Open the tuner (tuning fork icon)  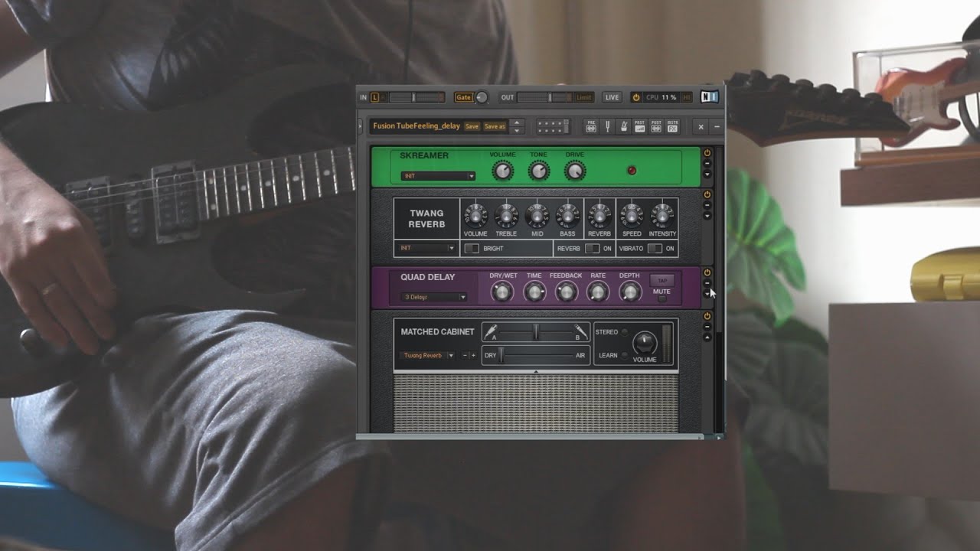point(607,126)
